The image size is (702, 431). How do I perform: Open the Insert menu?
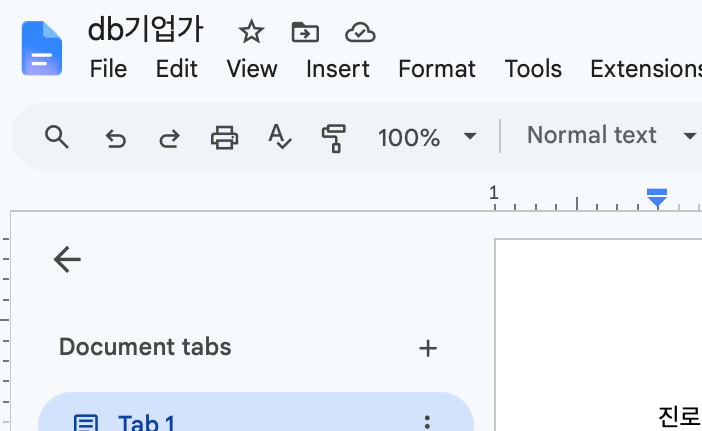pos(338,69)
